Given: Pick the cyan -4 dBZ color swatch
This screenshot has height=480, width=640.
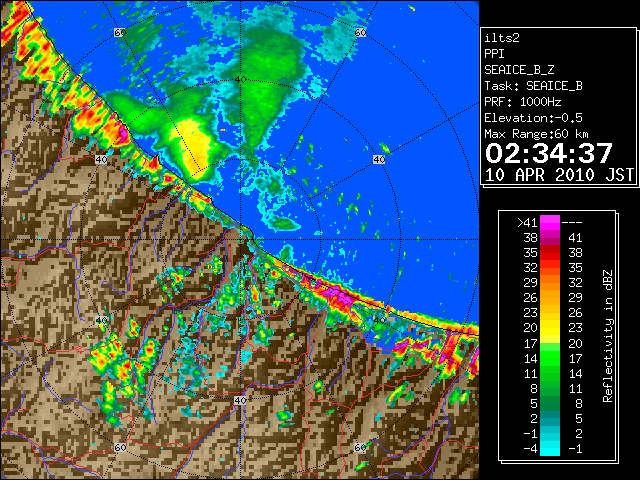Looking at the screenshot, I should 550,449.
